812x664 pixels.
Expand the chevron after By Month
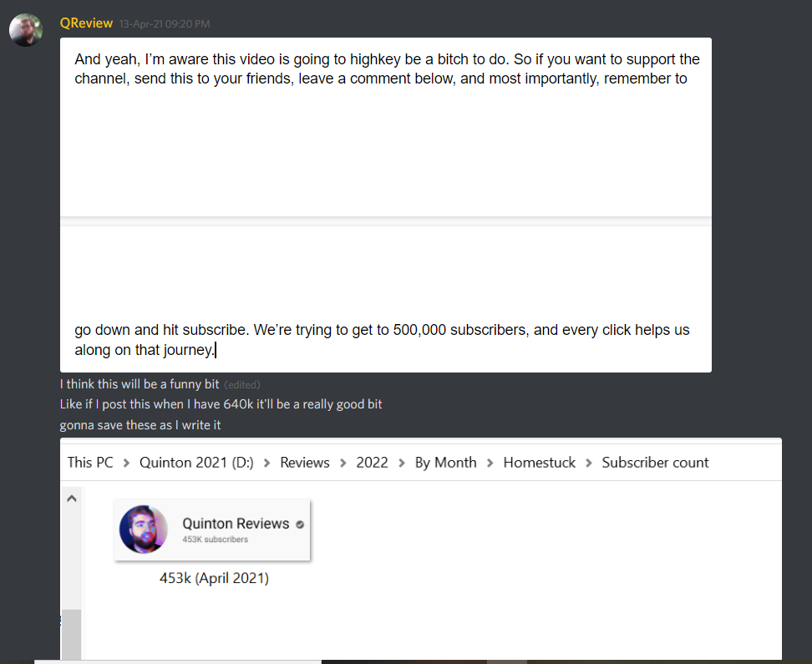point(490,463)
